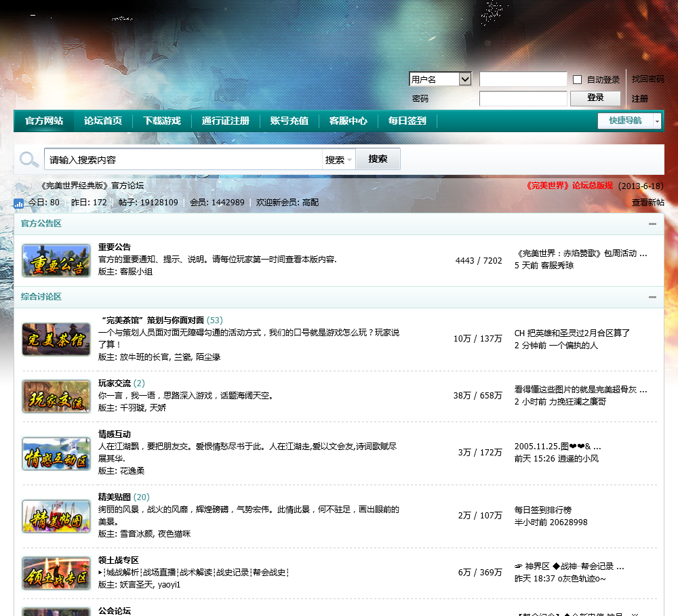Open the 精美贴图 forum title
Viewport: 678px width, 616px height.
coord(114,497)
